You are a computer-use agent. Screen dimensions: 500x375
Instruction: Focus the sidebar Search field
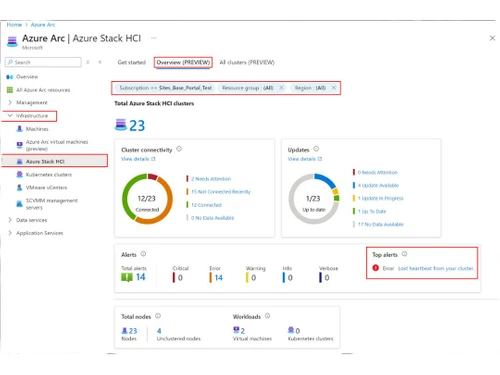pyautogui.click(x=43, y=62)
